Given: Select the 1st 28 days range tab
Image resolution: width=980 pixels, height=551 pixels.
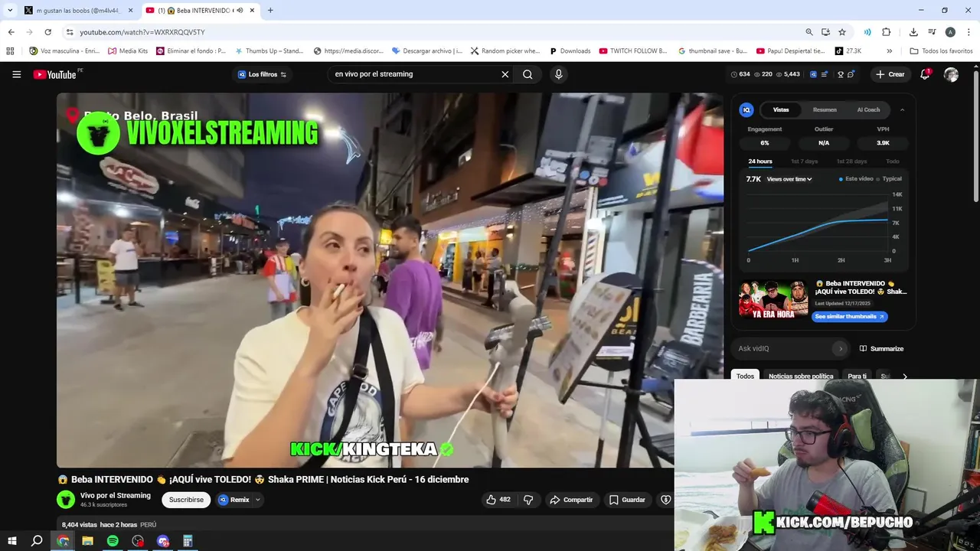Looking at the screenshot, I should point(851,161).
